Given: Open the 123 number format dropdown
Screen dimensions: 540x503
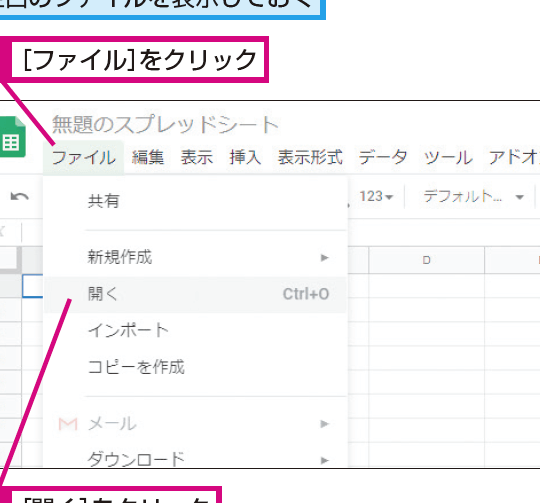Looking at the screenshot, I should click(376, 197).
